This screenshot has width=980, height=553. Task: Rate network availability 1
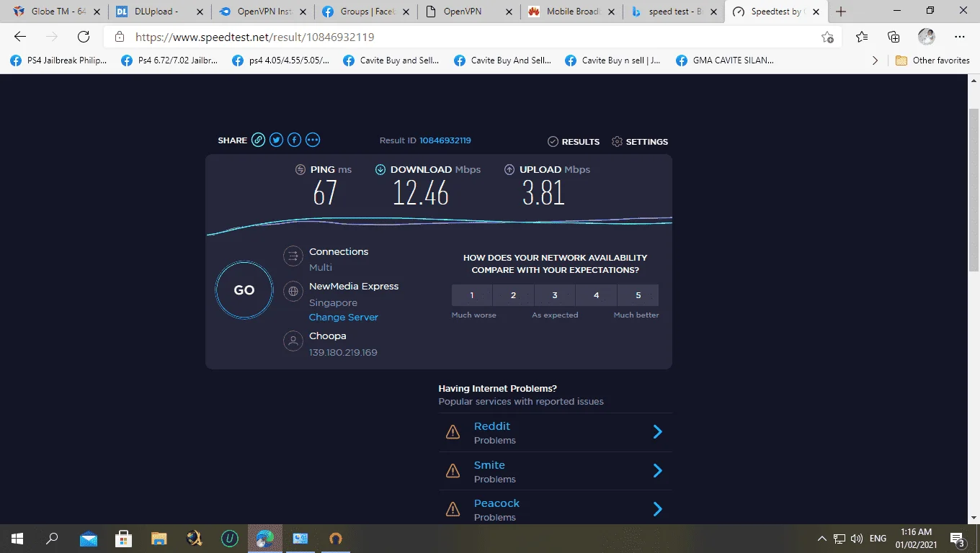pos(472,295)
